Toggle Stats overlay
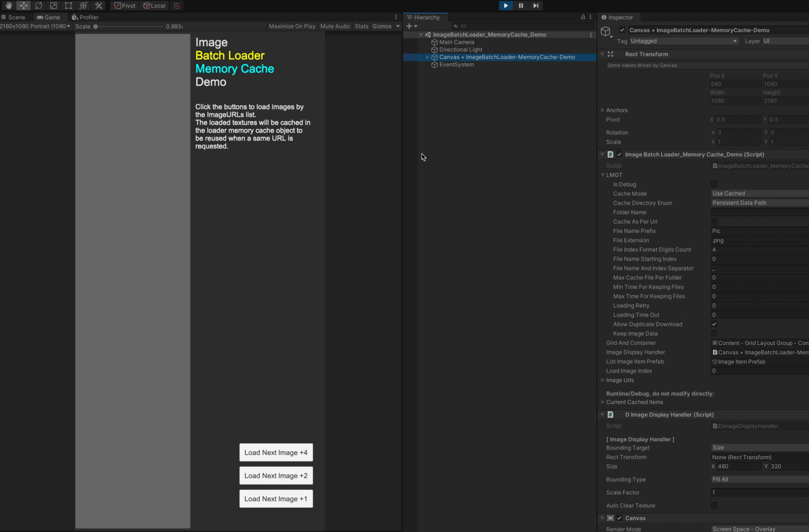 pos(361,26)
